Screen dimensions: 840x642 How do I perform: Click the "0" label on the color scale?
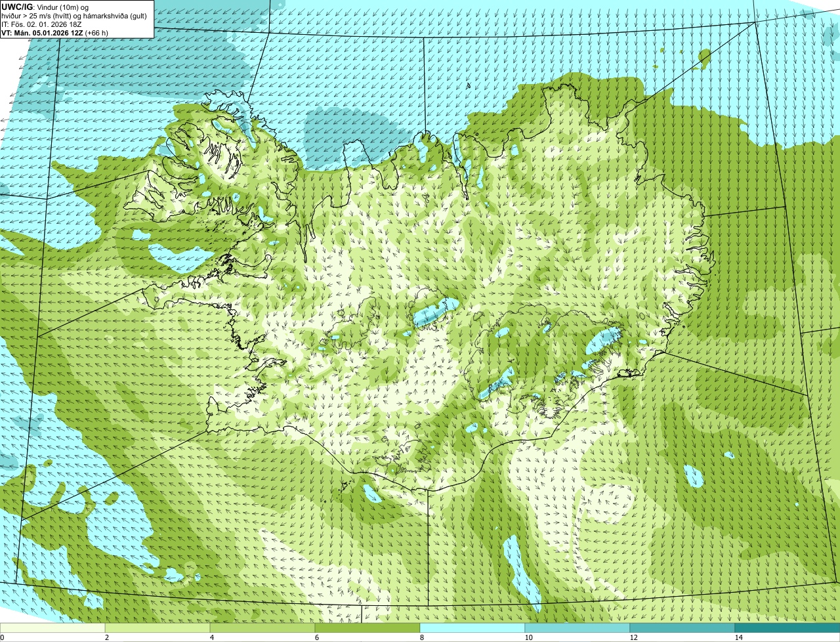(2, 637)
